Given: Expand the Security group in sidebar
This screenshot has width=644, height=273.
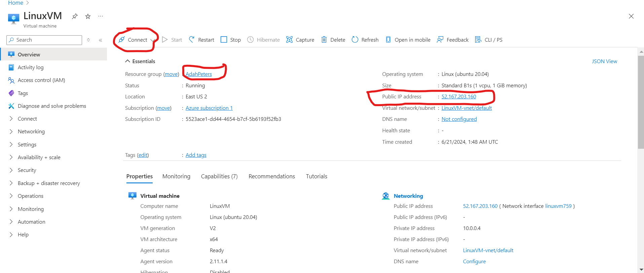Looking at the screenshot, I should (11, 170).
